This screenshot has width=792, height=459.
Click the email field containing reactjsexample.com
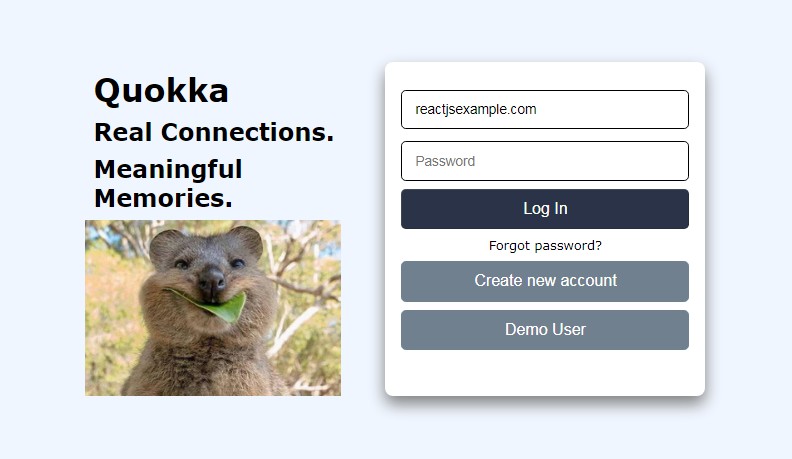[544, 109]
